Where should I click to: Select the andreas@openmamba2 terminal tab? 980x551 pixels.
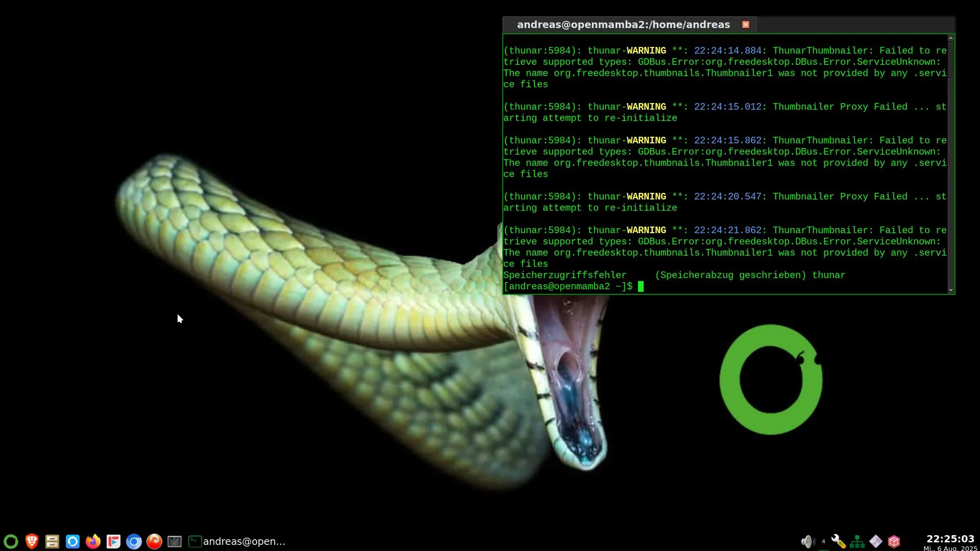pos(623,24)
